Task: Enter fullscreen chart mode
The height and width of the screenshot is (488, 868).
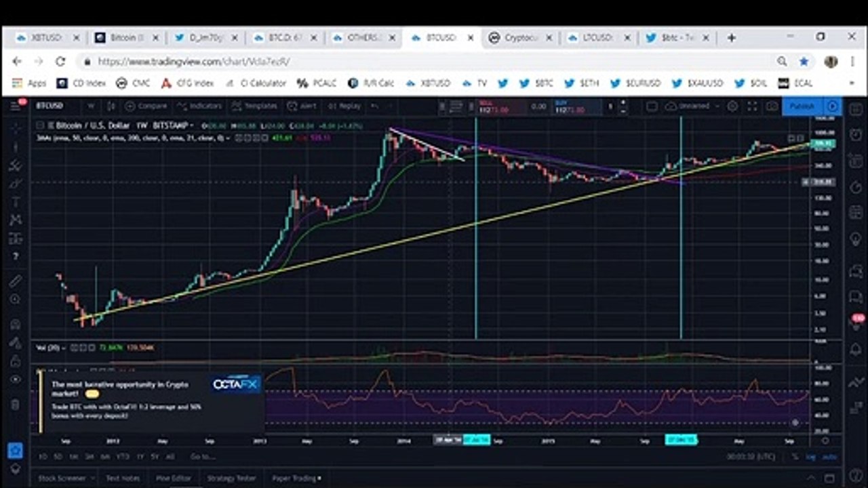Action: pyautogui.click(x=752, y=106)
